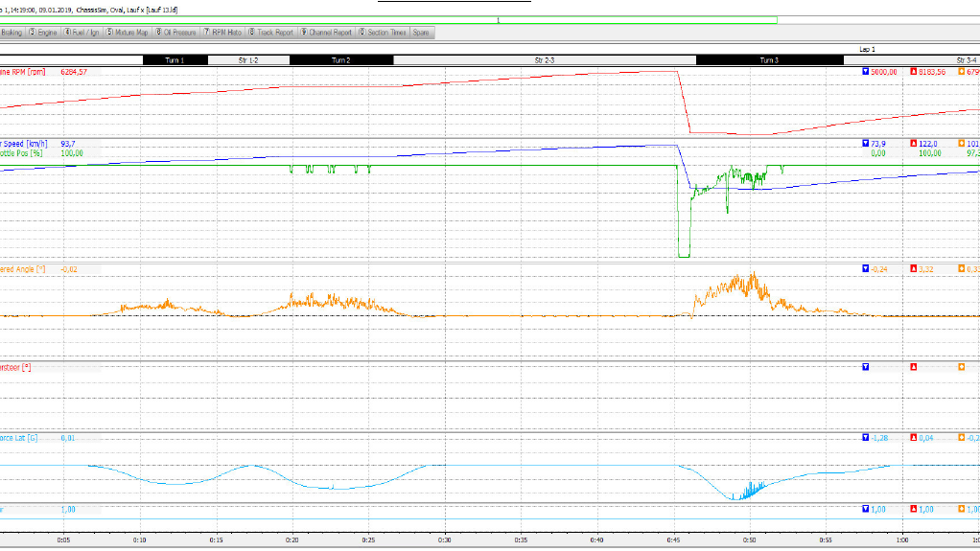Switch to the Engine worksheet tab
980x551 pixels.
43,33
